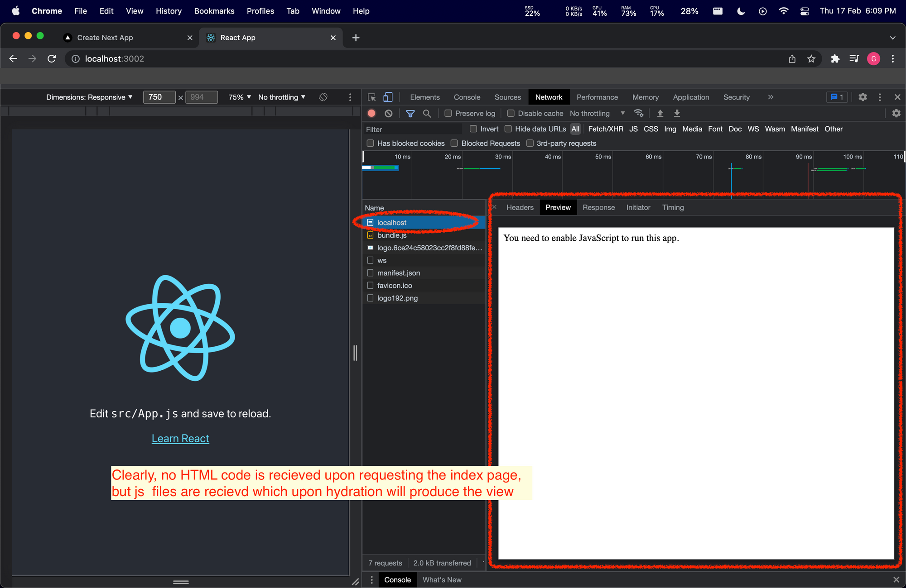The width and height of the screenshot is (906, 588).
Task: Check Hide data URLs
Action: coord(508,129)
